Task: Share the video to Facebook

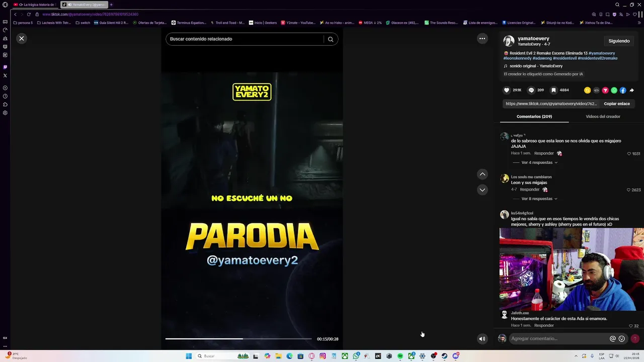Action: pyautogui.click(x=623, y=90)
